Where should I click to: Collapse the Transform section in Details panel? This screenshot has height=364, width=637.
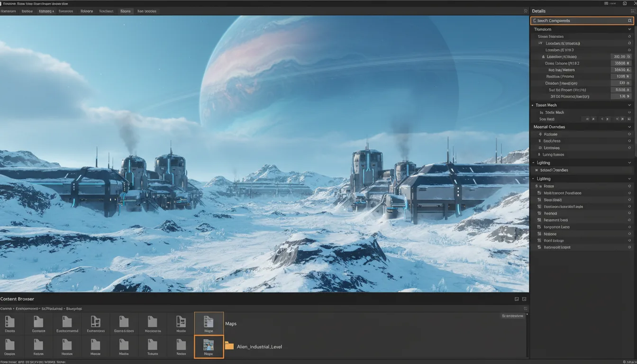click(x=630, y=29)
